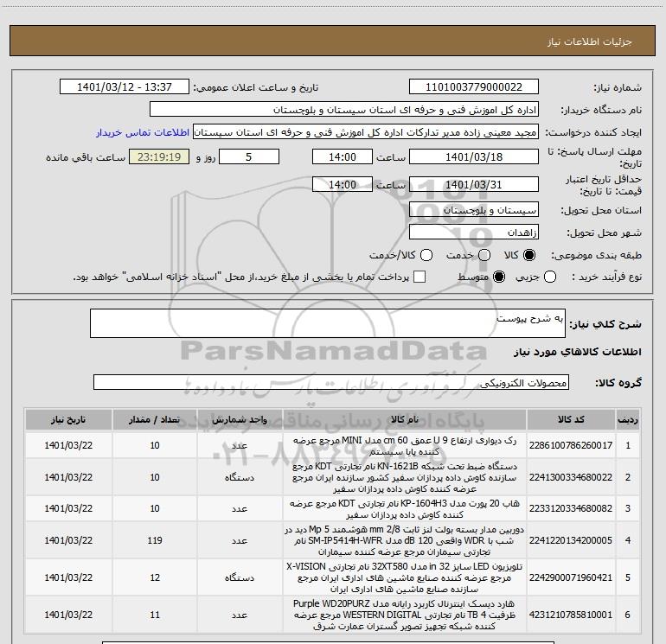This screenshot has height=644, width=666.
Task: Click the delivery province field سیستان و بلوچستان
Action: [474, 210]
